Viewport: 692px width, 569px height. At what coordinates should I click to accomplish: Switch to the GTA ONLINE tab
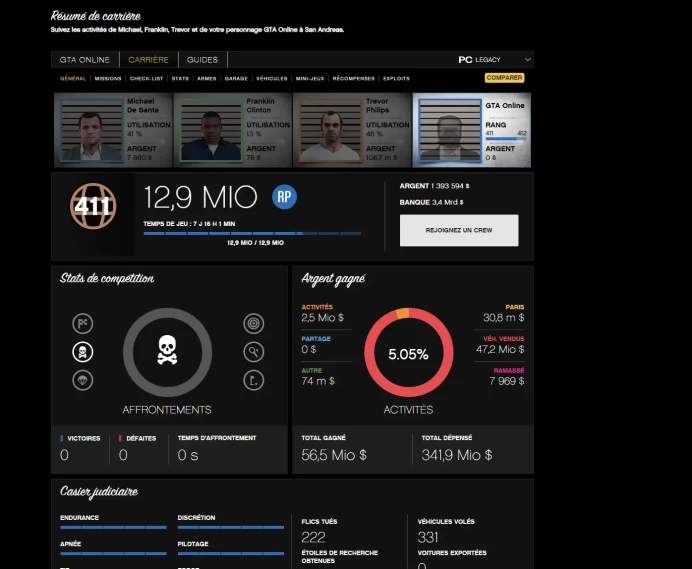85,60
